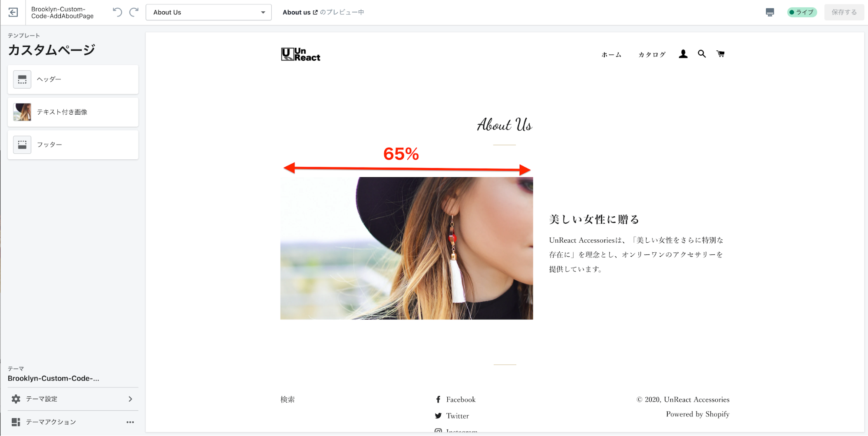Click the UnReact store logo
The width and height of the screenshot is (868, 436).
300,54
